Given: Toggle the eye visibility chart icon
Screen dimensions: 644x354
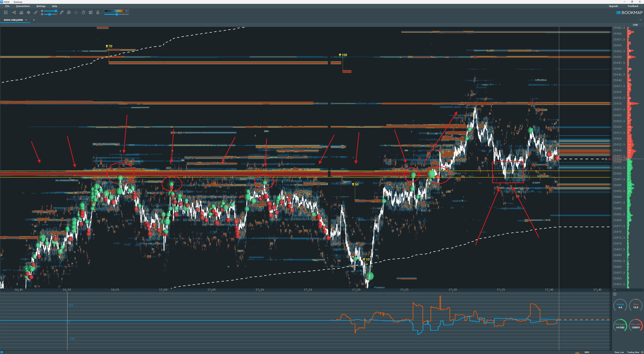Looking at the screenshot, I should pos(91,13).
